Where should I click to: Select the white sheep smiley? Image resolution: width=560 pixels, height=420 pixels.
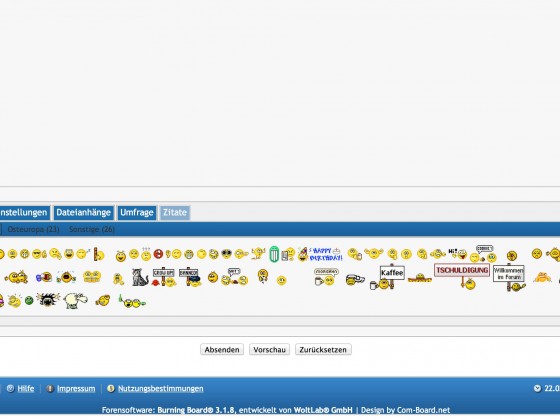75,301
